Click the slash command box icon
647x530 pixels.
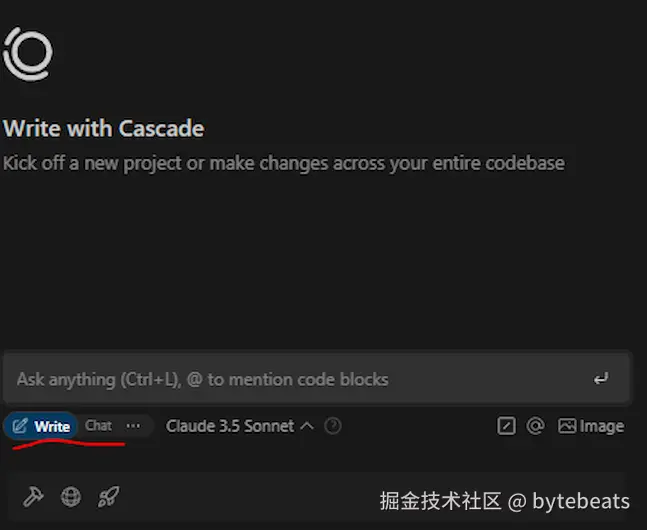(x=506, y=426)
